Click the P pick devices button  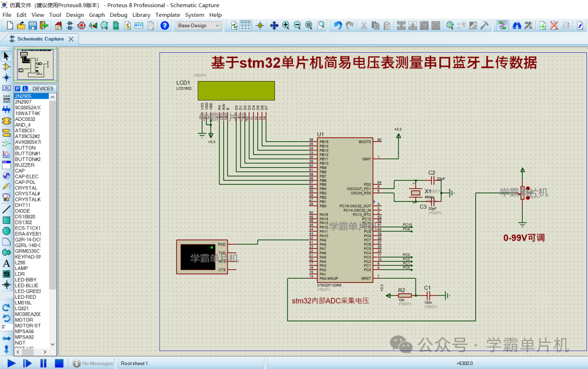pyautogui.click(x=17, y=89)
